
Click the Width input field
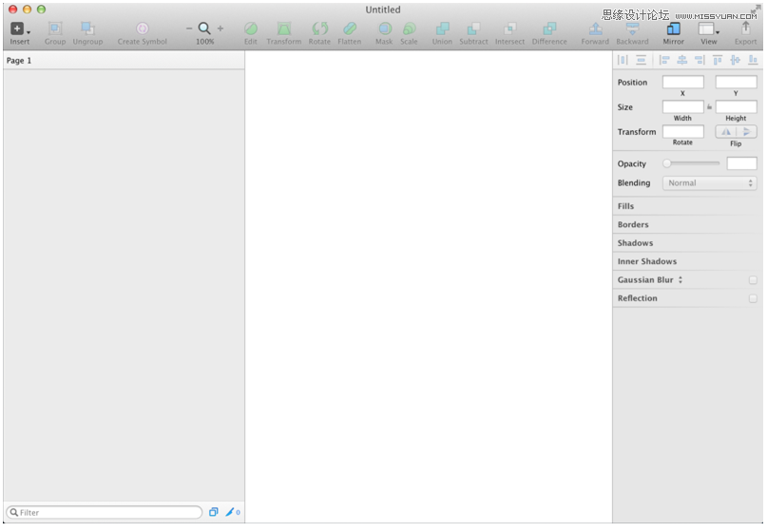[x=682, y=107]
